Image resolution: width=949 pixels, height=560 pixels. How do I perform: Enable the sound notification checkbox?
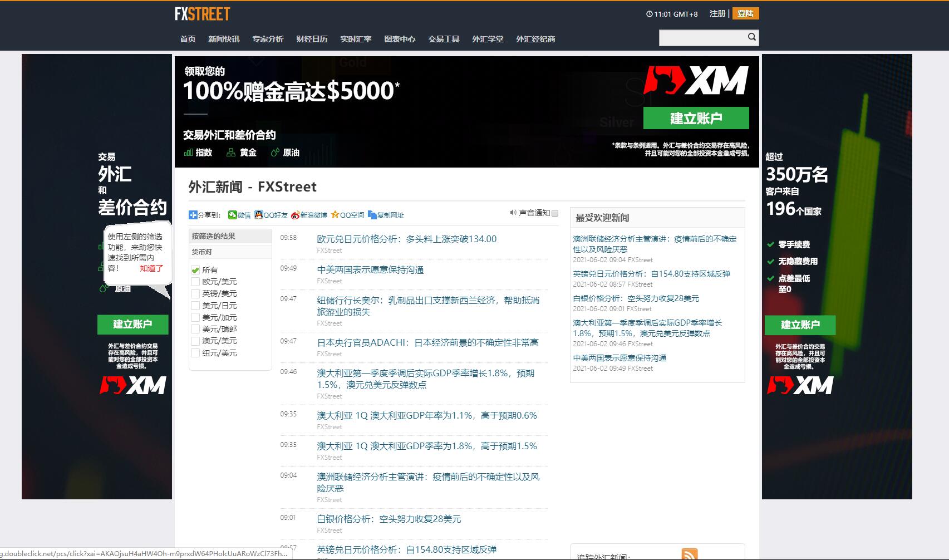pyautogui.click(x=554, y=213)
